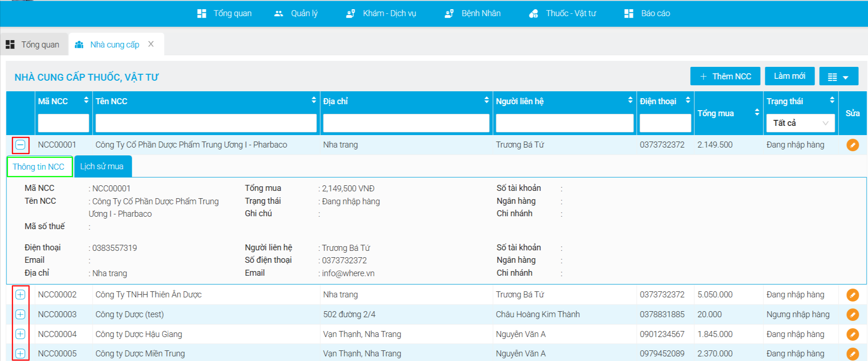Sort by the Địa chỉ column arrows

487,100
